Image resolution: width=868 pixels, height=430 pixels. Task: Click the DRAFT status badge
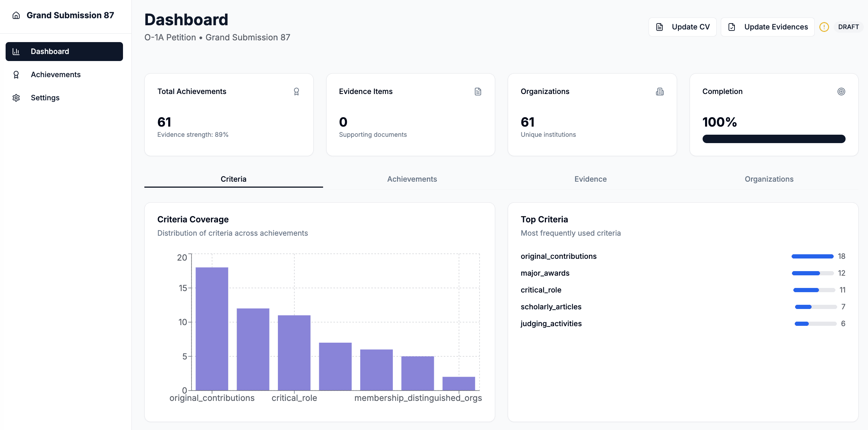pos(848,27)
